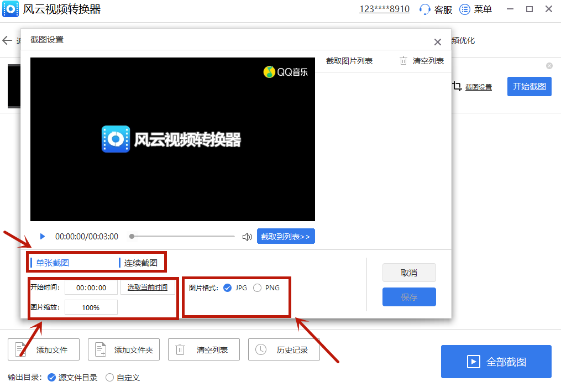This screenshot has width=561, height=392.
Task: Play the video preview in dialog
Action: [42, 236]
